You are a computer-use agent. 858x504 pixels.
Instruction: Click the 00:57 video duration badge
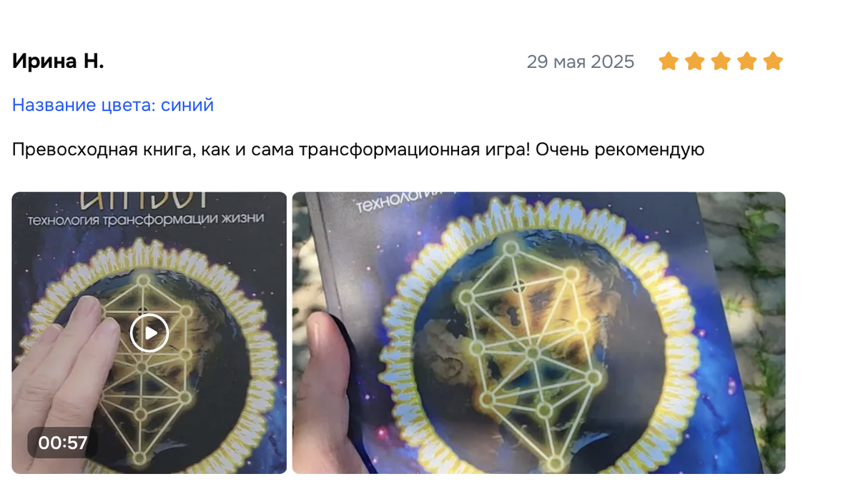(63, 443)
